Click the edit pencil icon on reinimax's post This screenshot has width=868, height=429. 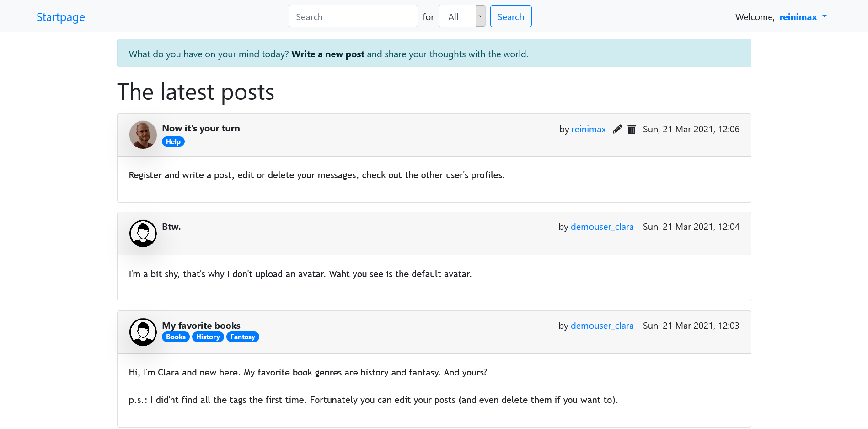pyautogui.click(x=617, y=129)
